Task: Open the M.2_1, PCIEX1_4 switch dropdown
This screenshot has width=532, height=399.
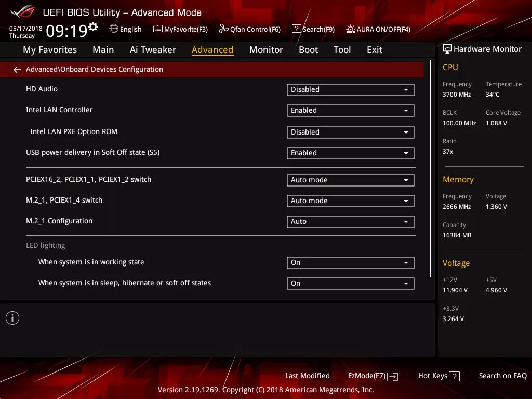Action: point(351,201)
